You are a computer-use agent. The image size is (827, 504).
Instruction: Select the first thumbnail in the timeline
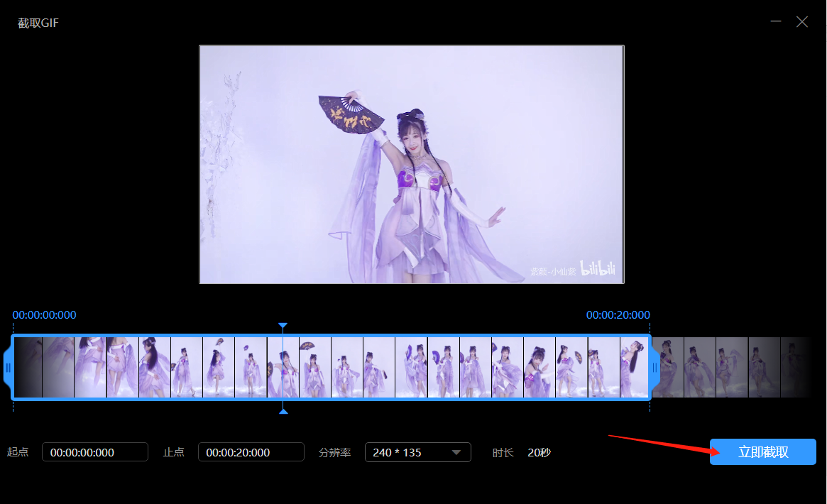tap(28, 368)
